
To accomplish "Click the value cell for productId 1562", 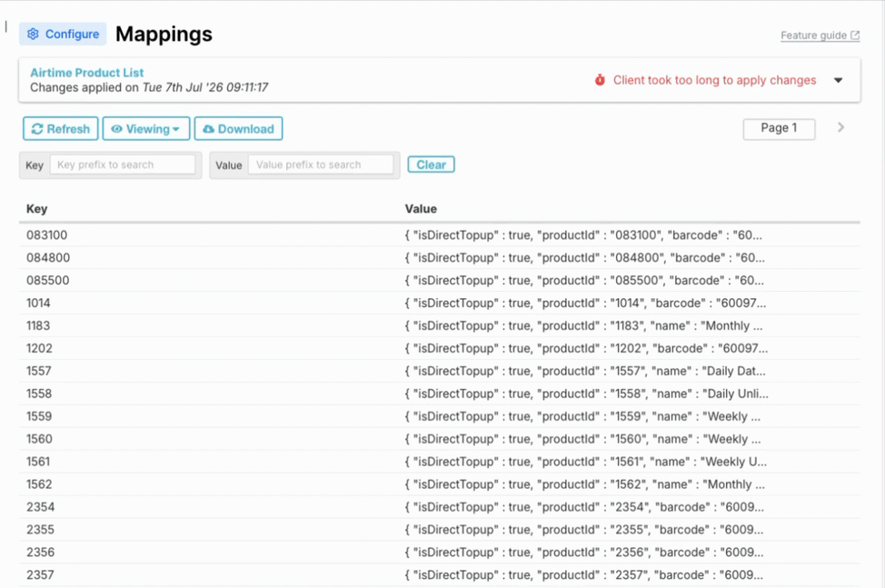I will (585, 484).
